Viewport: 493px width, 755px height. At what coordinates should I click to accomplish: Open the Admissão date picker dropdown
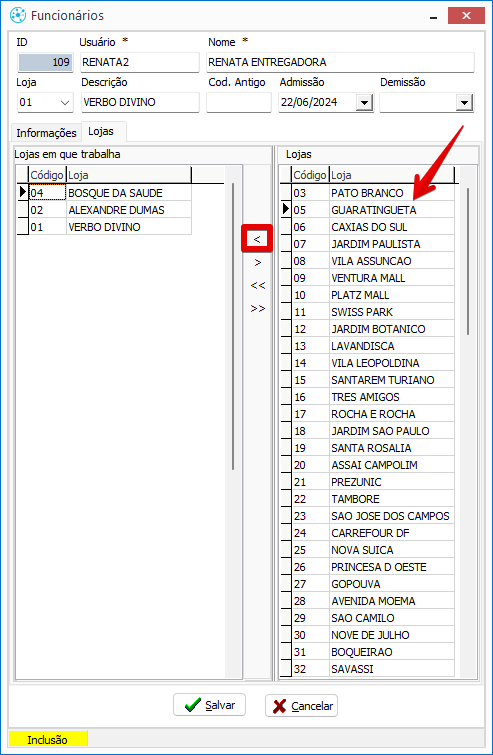[364, 103]
